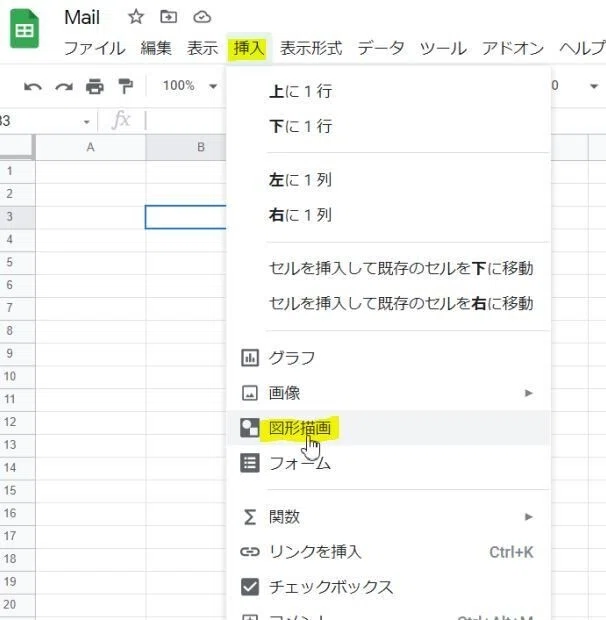Click the move-to-folder icon
606x620 pixels.
click(x=168, y=17)
